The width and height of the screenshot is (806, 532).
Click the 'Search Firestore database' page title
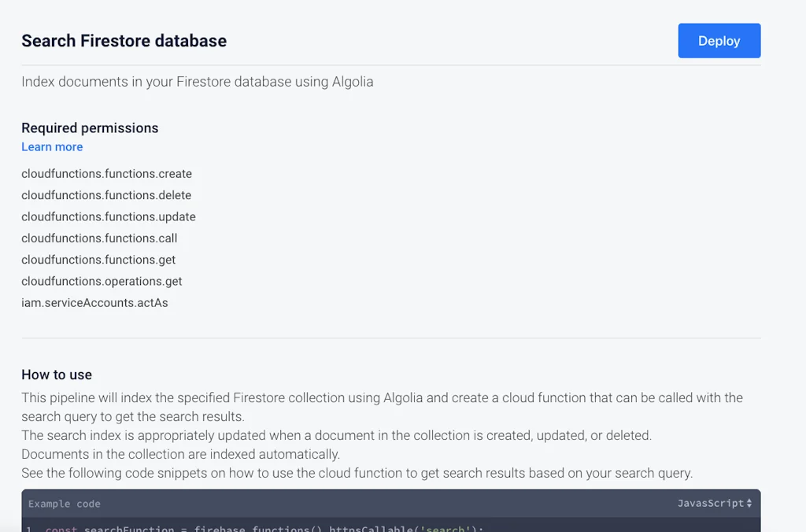pyautogui.click(x=124, y=40)
